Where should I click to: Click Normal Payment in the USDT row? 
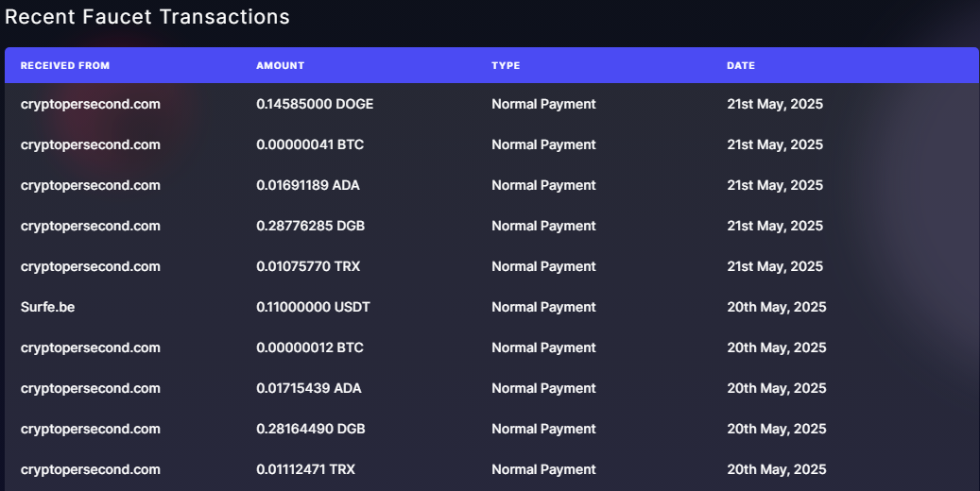[543, 307]
